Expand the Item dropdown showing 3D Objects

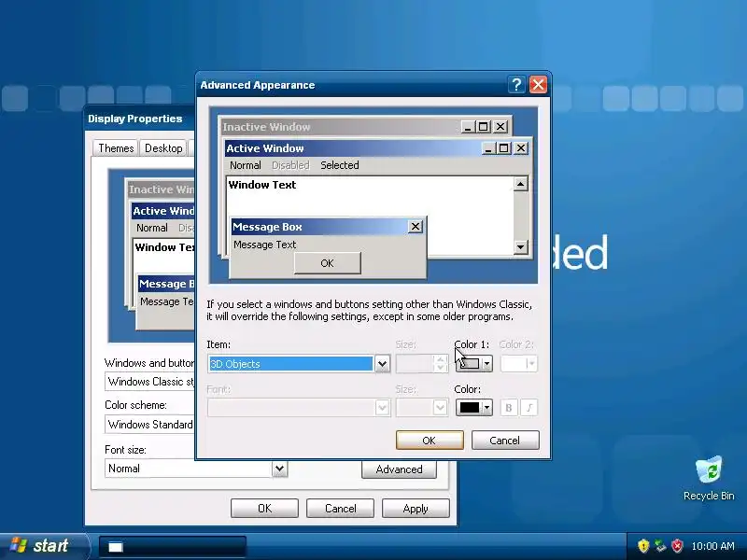pos(382,364)
